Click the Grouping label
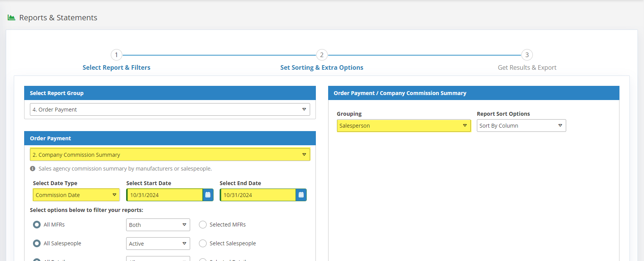The image size is (644, 261). [349, 114]
